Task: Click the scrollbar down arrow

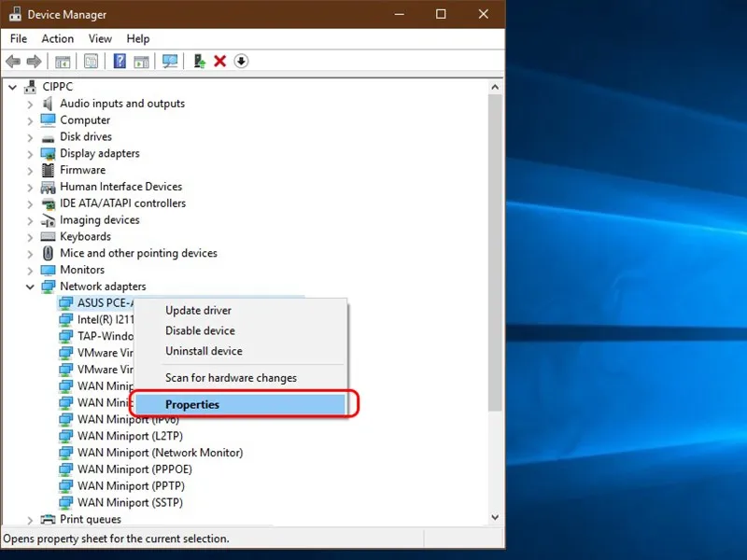Action: click(x=496, y=516)
